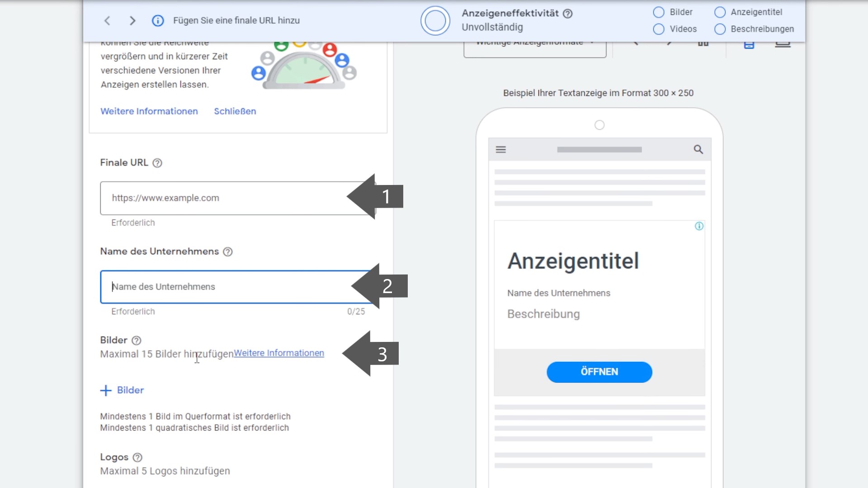868x488 pixels.
Task: Click 'Name des Unternehmens' text in ad preview
Action: 559,293
